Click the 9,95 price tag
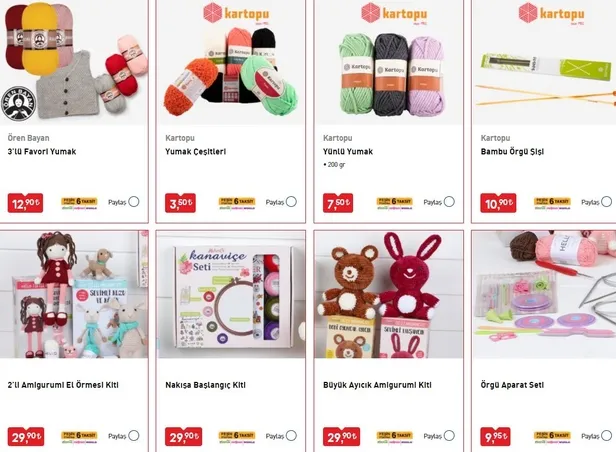The height and width of the screenshot is (452, 616). (x=495, y=437)
